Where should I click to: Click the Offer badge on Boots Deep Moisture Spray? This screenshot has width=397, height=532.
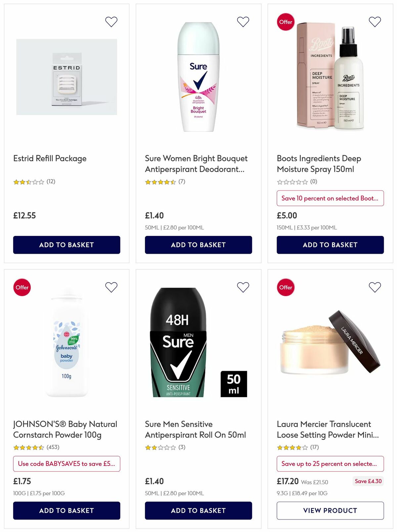(x=286, y=22)
